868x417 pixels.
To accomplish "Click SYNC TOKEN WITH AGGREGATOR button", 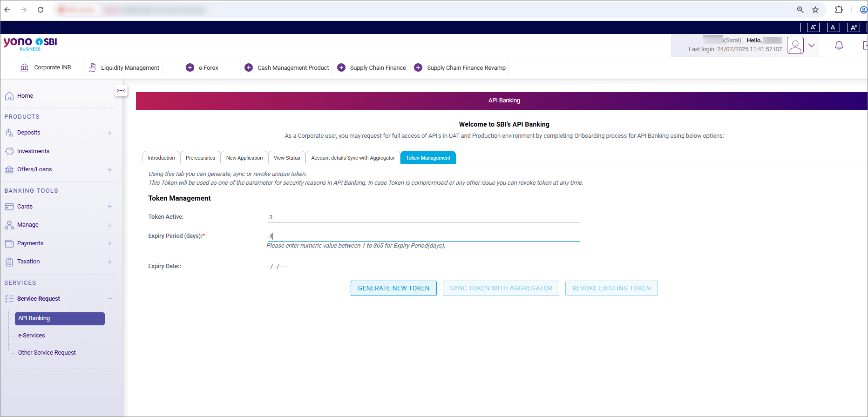I will click(501, 288).
